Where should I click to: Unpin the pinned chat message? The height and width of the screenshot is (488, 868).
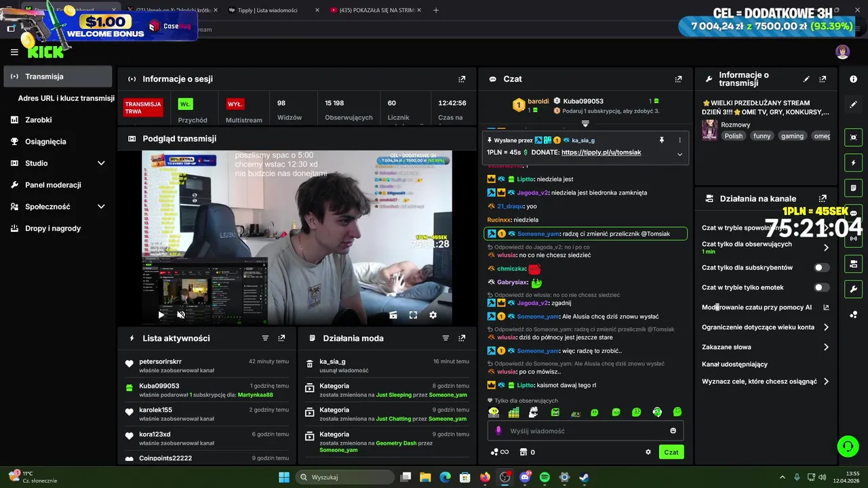(662, 140)
